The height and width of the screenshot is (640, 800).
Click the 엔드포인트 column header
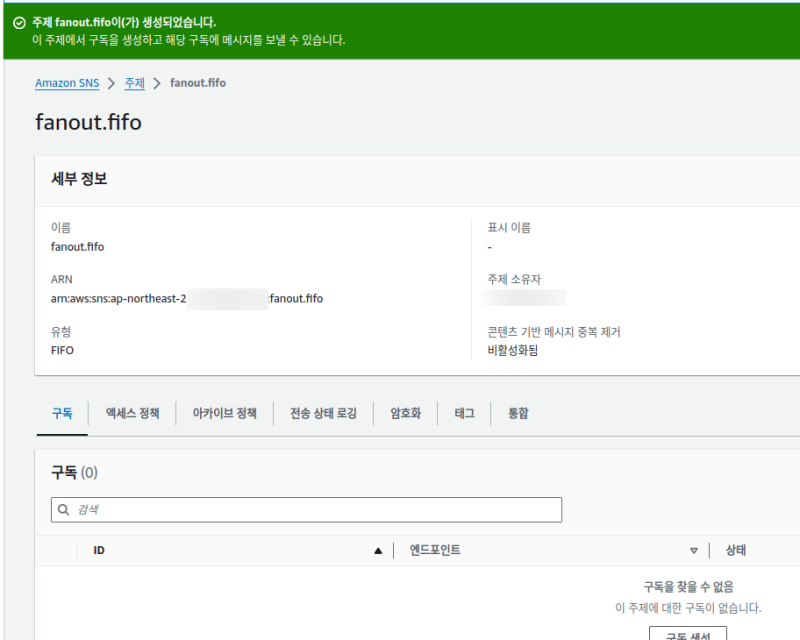[x=435, y=550]
